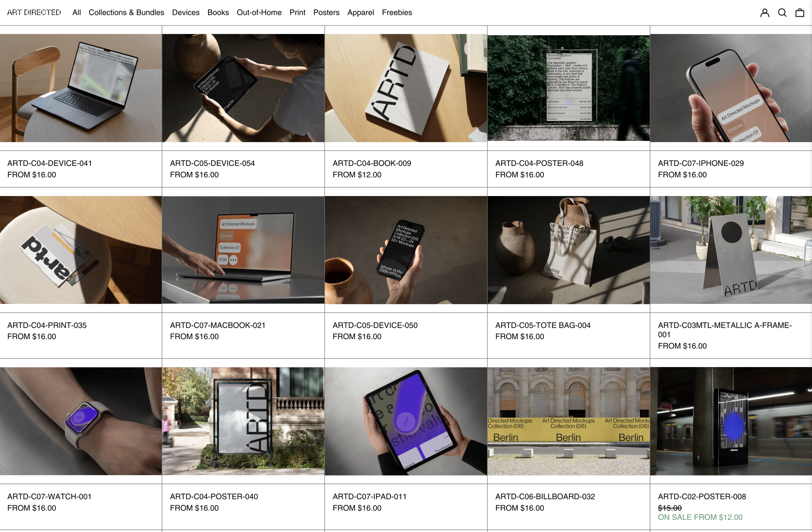The width and height of the screenshot is (812, 532).
Task: Open the account profile icon
Action: (x=764, y=13)
